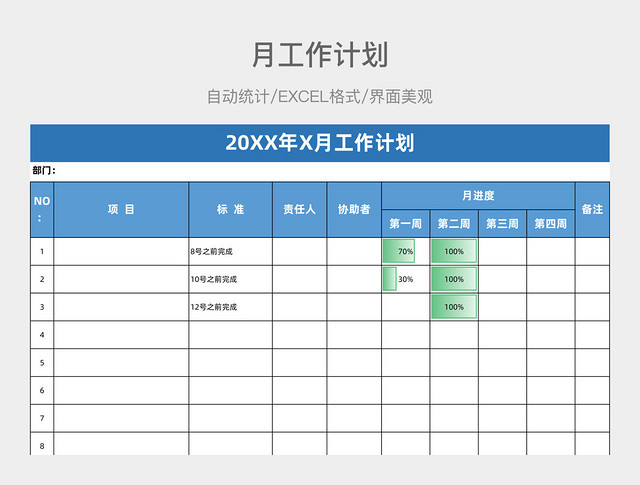
Task: Select the '备注' column header
Action: pos(592,209)
